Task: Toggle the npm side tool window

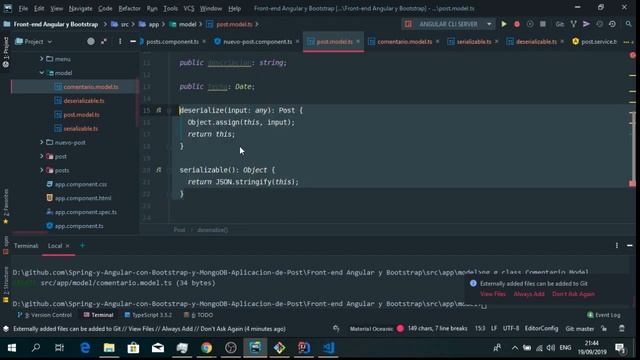Action: 6,245
